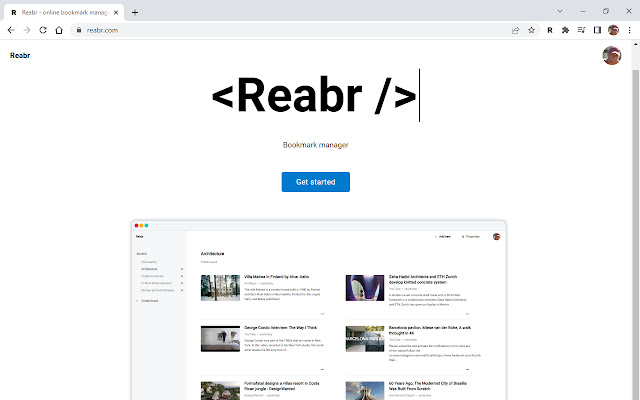This screenshot has width=640, height=400.
Task: Open the media control playlist icon
Action: [581, 30]
